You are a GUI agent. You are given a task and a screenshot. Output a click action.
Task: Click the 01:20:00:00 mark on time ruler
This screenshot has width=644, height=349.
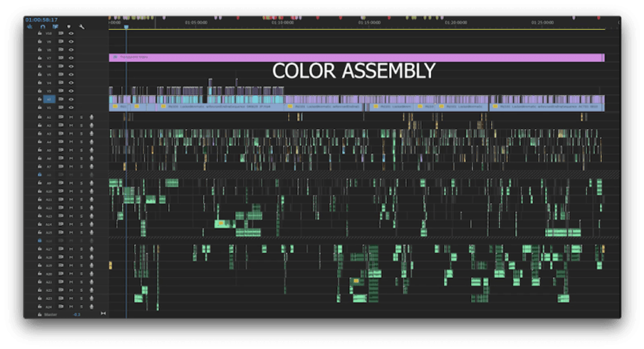[x=456, y=22]
